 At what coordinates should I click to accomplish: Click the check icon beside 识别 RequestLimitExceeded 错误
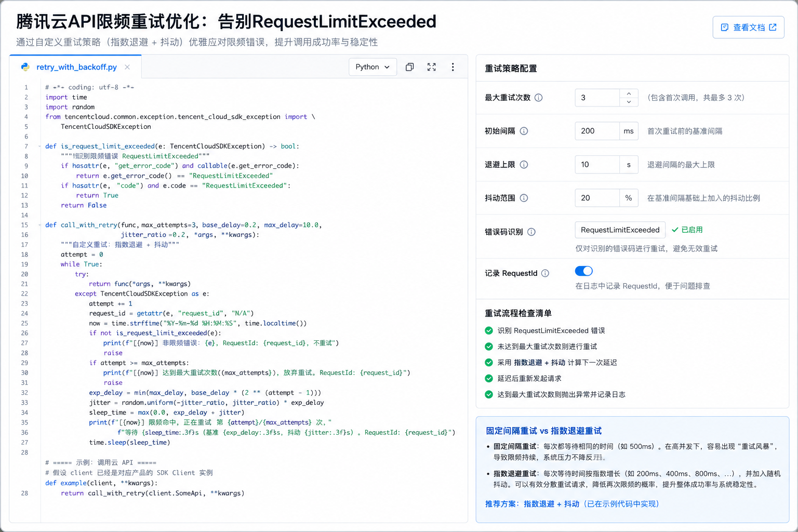tap(489, 330)
